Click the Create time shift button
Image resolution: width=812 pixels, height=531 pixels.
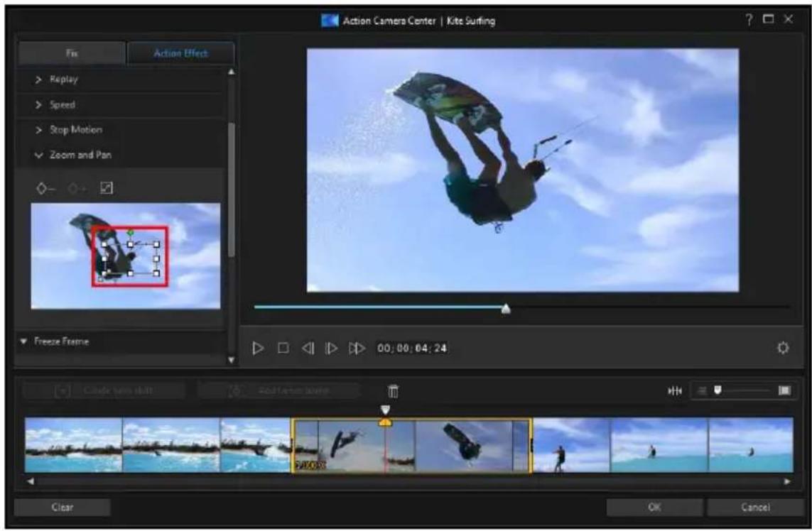[104, 390]
